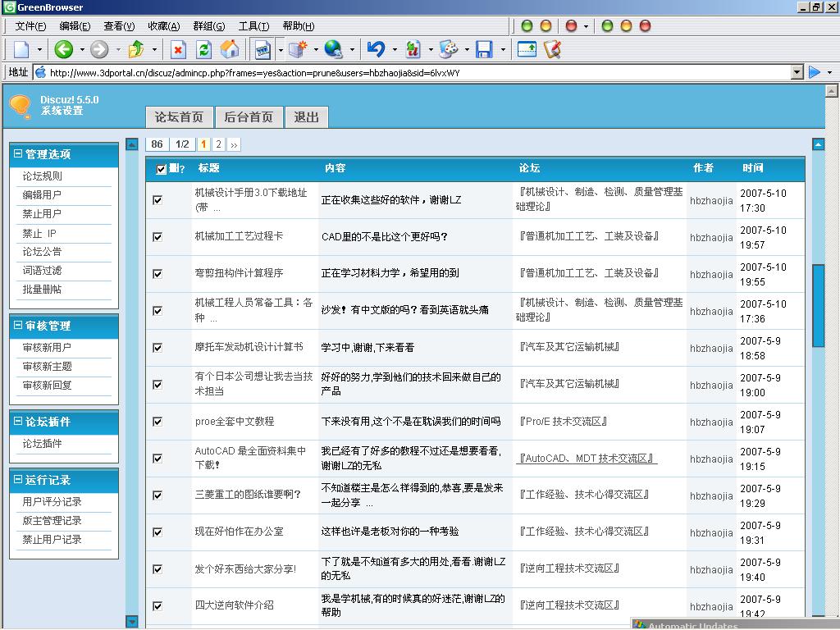The image size is (840, 630).
Task: Uncheck the row 摩托车发动机设计计算书
Action: pos(157,348)
